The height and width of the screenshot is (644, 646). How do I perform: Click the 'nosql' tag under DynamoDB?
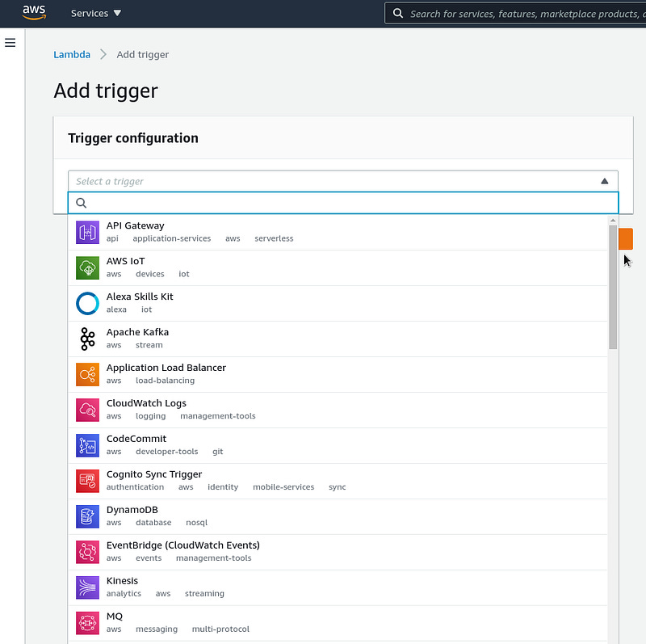pos(196,522)
